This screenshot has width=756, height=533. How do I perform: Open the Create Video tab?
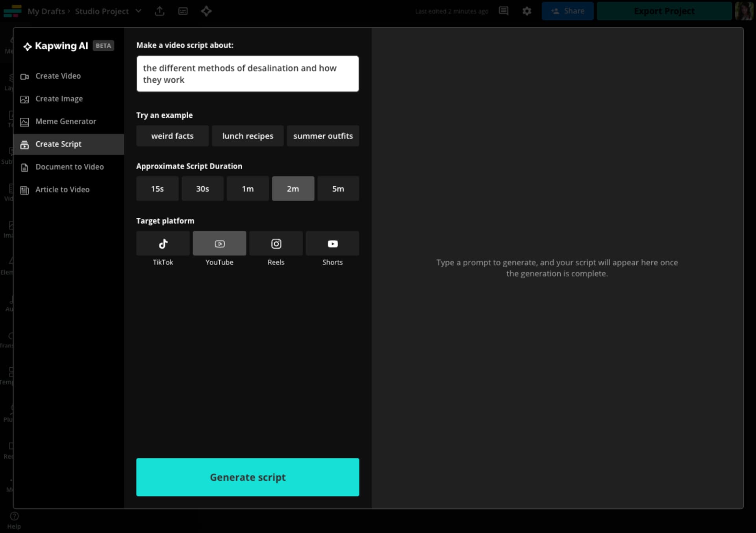pyautogui.click(x=58, y=76)
